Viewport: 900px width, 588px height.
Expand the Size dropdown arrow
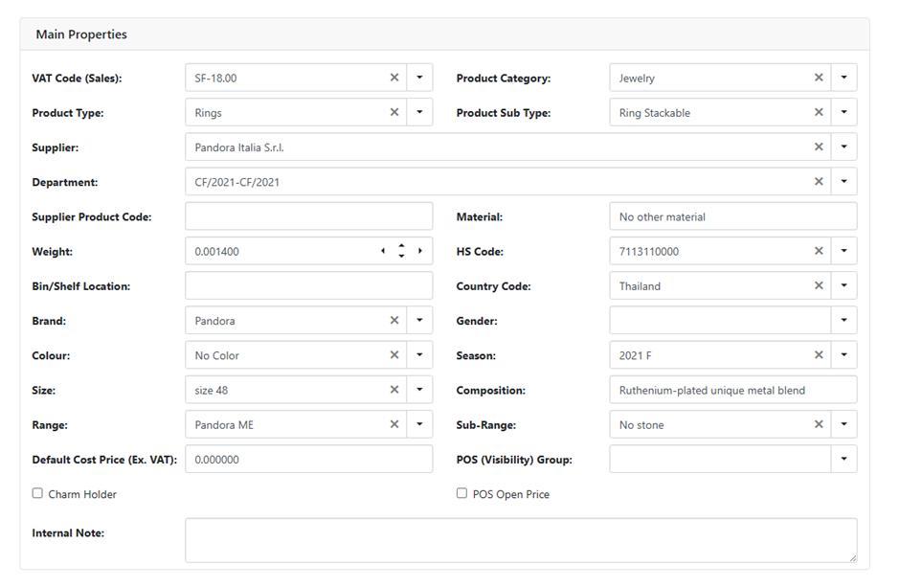click(x=419, y=390)
